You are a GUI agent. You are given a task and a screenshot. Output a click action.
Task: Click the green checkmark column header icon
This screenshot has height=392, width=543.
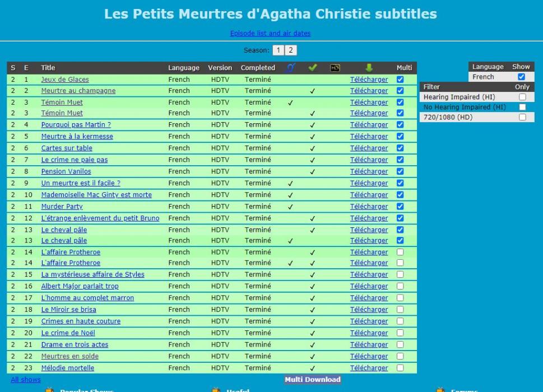(x=313, y=68)
